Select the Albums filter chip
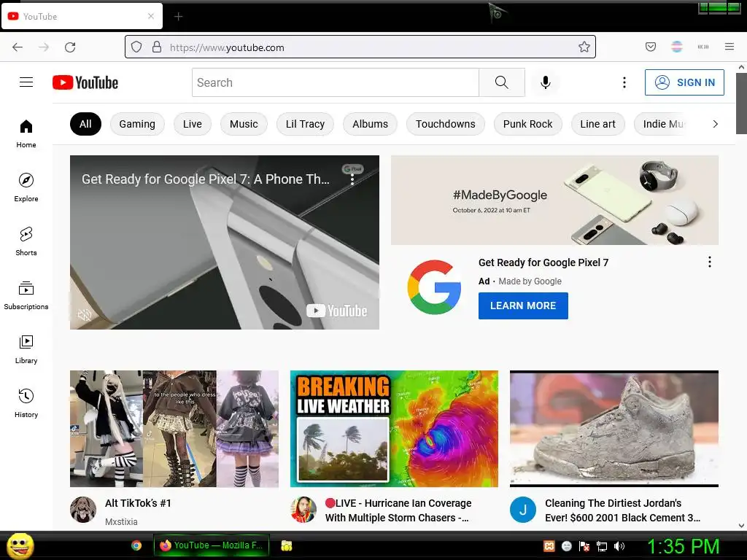The width and height of the screenshot is (747, 560). [x=370, y=124]
